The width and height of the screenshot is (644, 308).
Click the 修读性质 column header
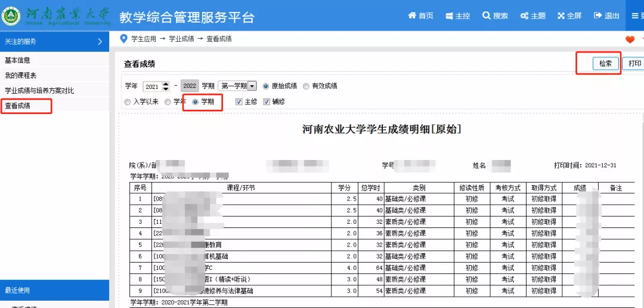point(472,188)
